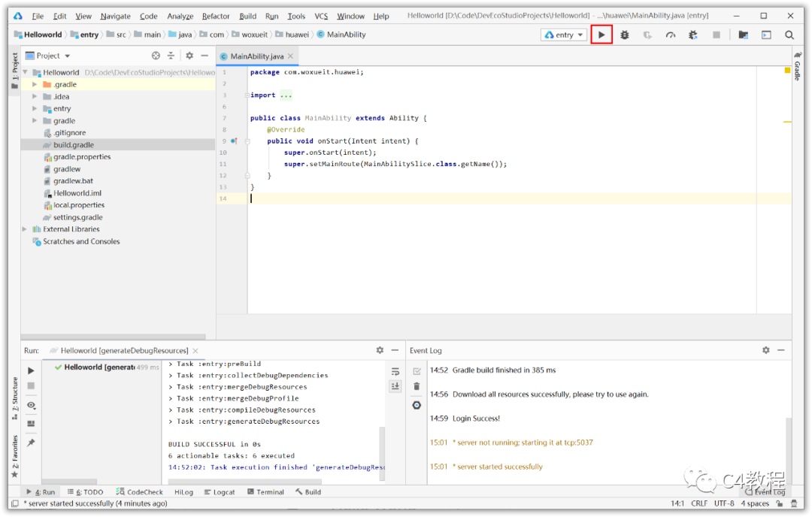Click Attach Debugger to process icon
The height and width of the screenshot is (517, 812).
click(x=693, y=35)
